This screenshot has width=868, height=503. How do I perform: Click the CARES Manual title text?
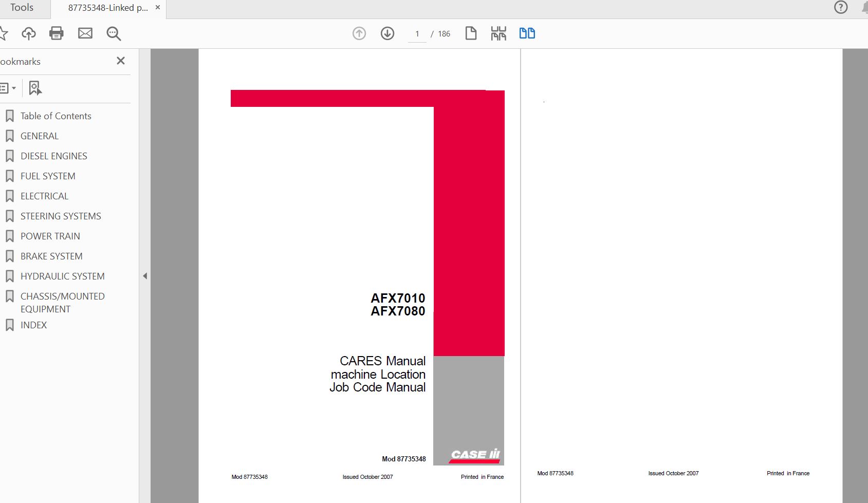(382, 361)
